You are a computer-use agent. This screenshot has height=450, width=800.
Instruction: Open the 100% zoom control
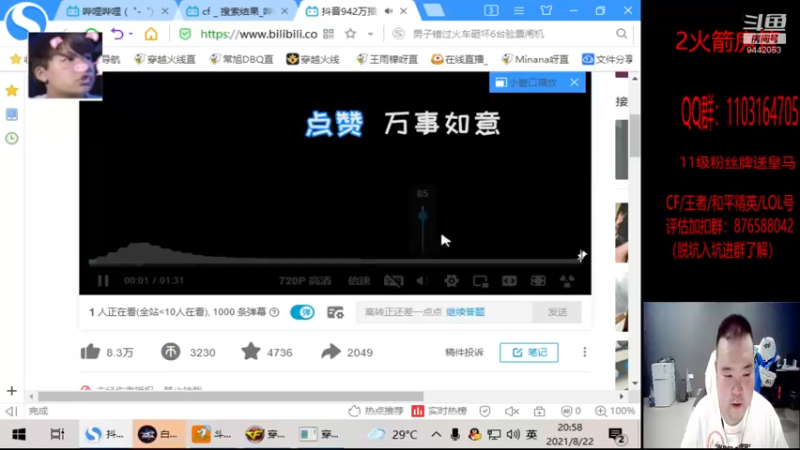pyautogui.click(x=614, y=411)
